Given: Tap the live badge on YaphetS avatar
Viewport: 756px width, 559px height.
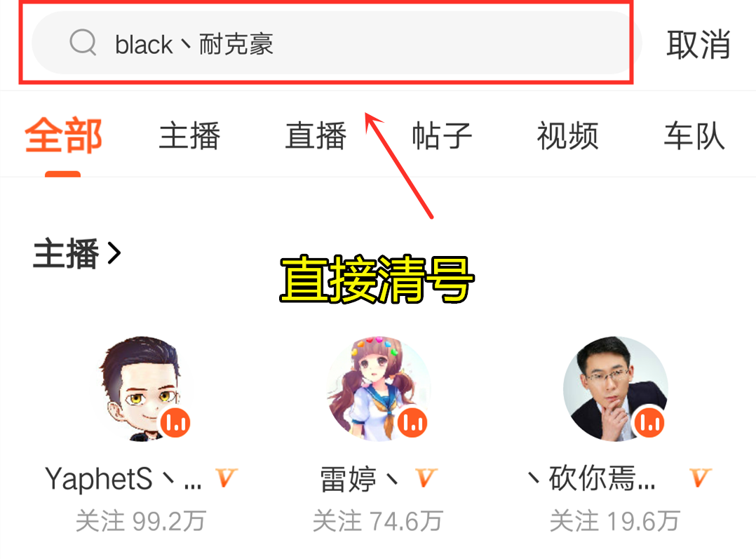Looking at the screenshot, I should 175,422.
